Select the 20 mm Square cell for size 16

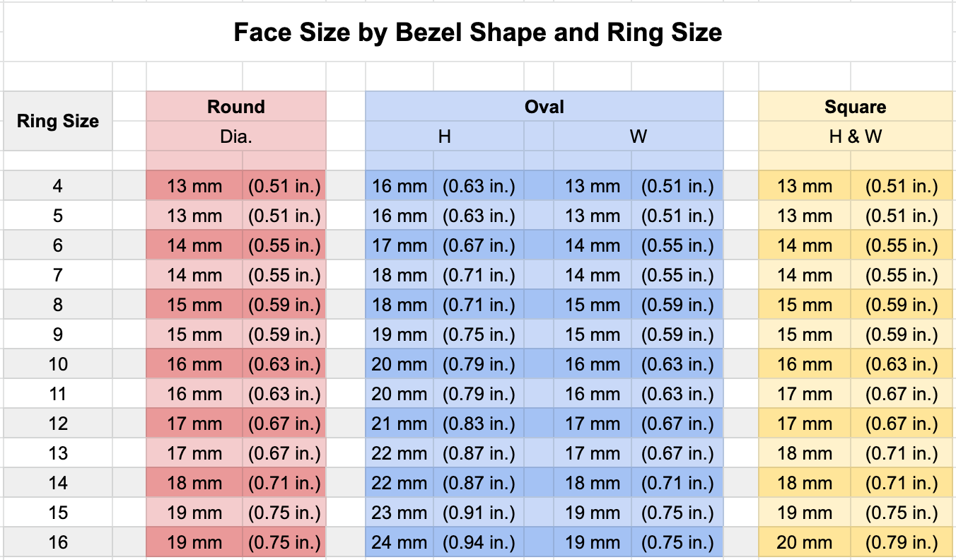[804, 542]
